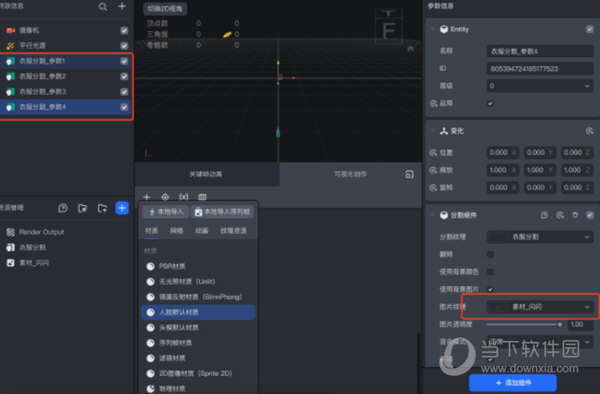
Task: Uncheck the 启用 enabled checkbox
Action: pyautogui.click(x=491, y=103)
